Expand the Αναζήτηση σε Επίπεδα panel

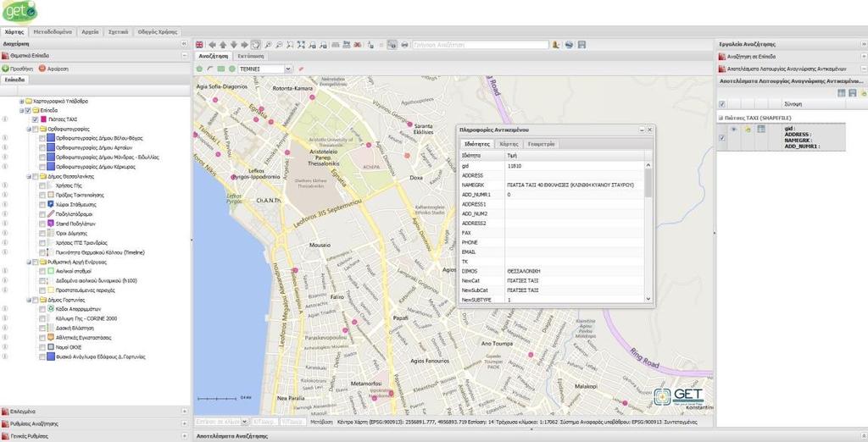[x=864, y=57]
